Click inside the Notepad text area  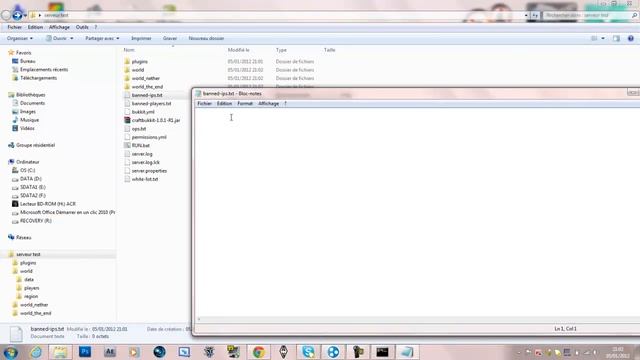point(417,212)
